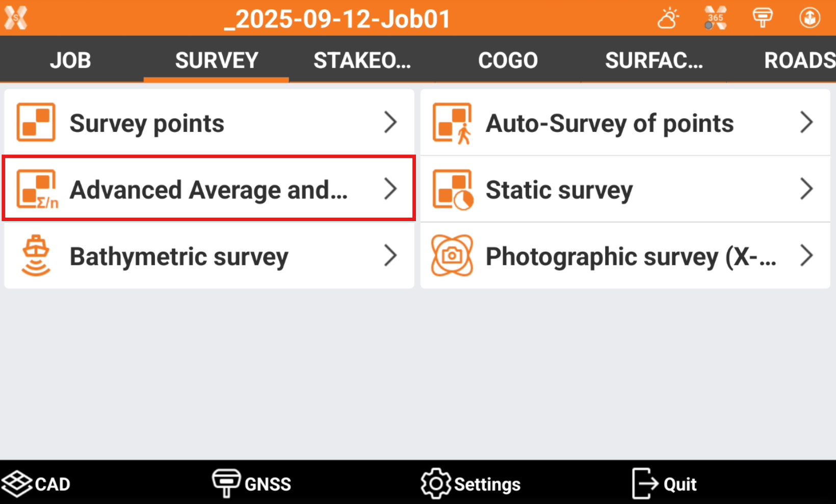Image resolution: width=836 pixels, height=504 pixels.
Task: Expand Survey points chevron arrow
Action: pyautogui.click(x=390, y=122)
